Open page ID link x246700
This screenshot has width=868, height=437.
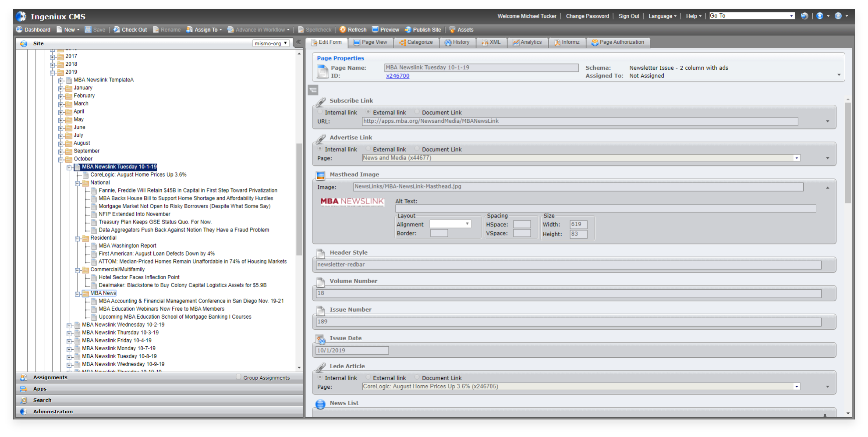[x=397, y=76]
